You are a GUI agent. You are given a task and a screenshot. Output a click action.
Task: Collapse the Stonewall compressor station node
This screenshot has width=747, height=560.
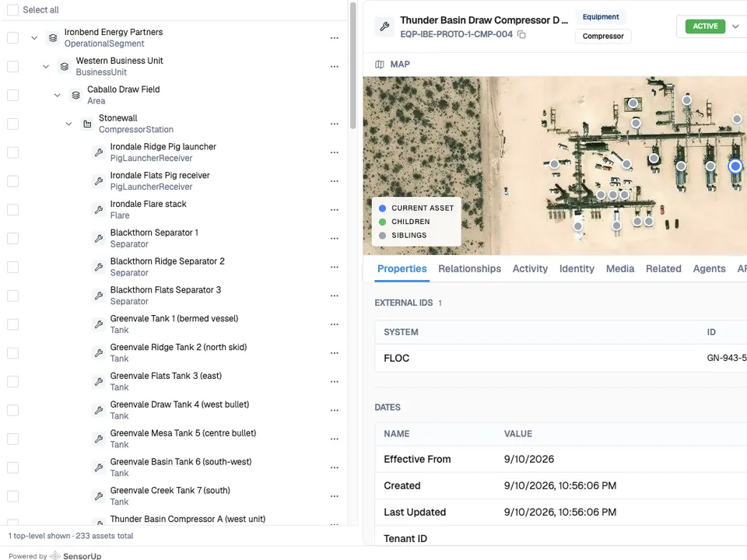pyautogui.click(x=68, y=124)
